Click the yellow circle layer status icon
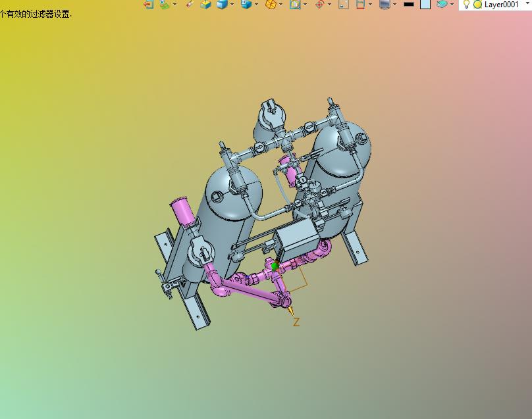 (478, 5)
